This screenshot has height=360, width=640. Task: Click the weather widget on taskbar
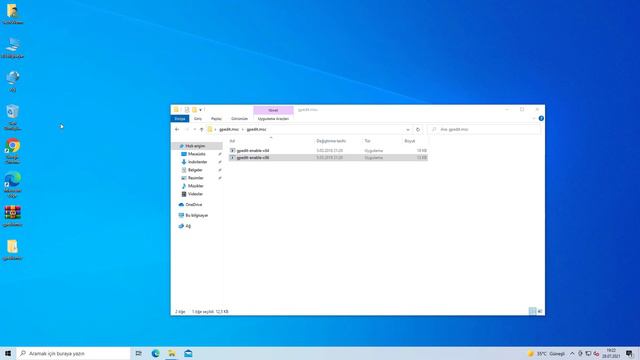[x=547, y=353]
